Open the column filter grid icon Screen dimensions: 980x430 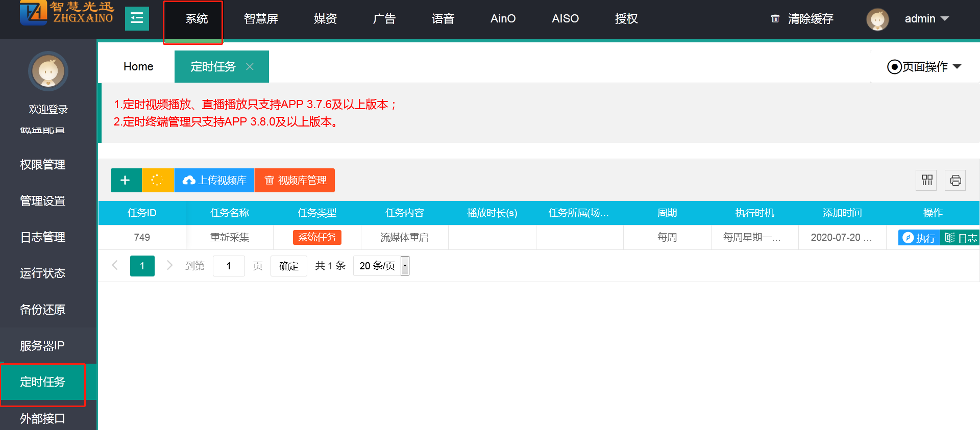click(x=926, y=180)
